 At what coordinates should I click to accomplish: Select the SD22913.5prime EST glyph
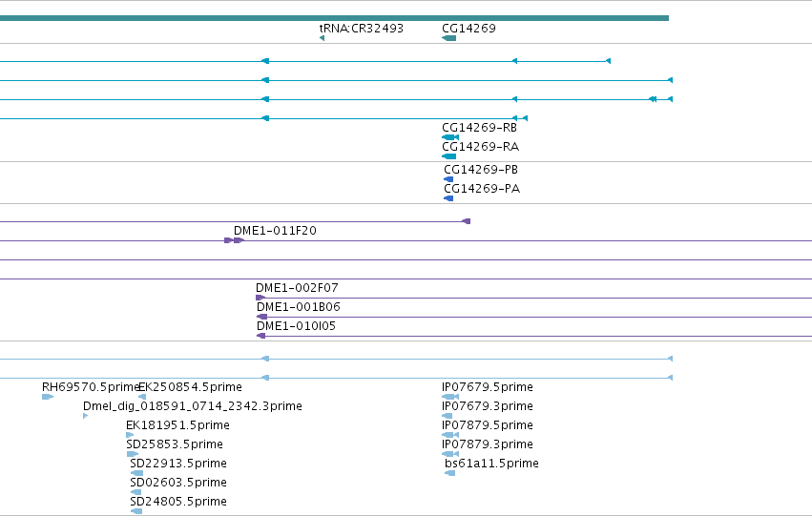pyautogui.click(x=136, y=473)
